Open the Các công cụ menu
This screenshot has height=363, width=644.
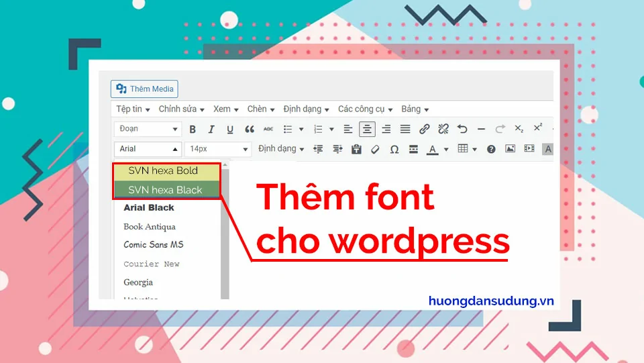coord(365,109)
